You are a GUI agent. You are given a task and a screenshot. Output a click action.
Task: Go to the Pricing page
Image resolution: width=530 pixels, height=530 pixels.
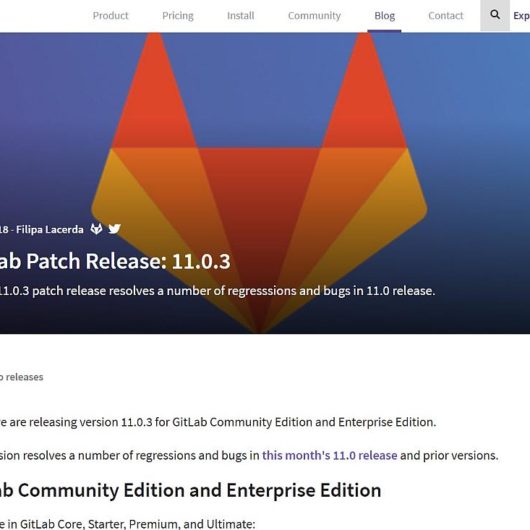[x=178, y=16]
